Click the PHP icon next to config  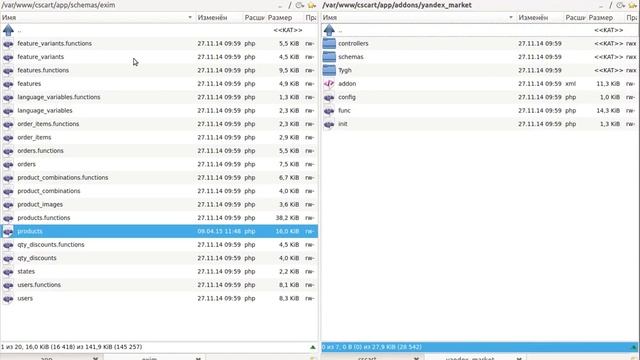coord(329,98)
